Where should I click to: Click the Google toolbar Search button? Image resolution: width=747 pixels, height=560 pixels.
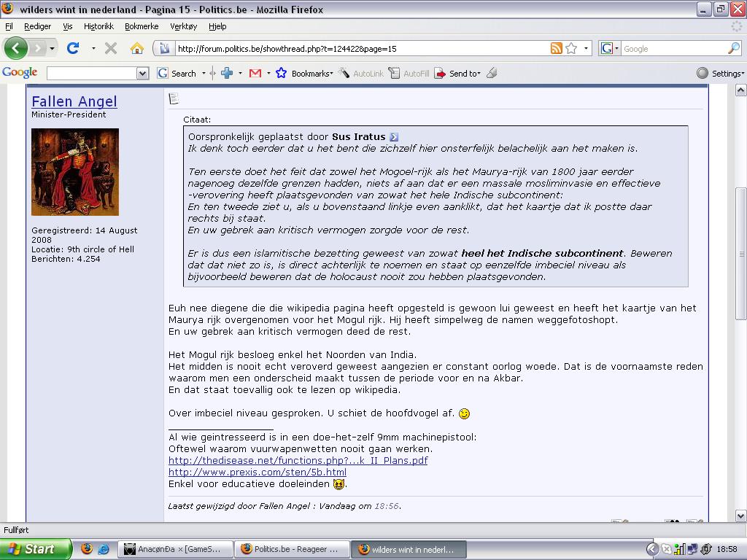(177, 74)
